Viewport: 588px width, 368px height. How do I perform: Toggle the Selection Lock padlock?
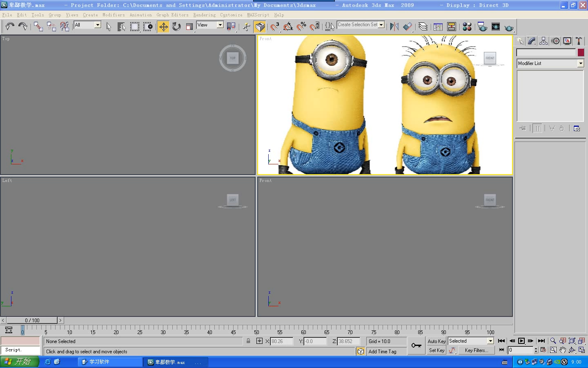point(248,341)
